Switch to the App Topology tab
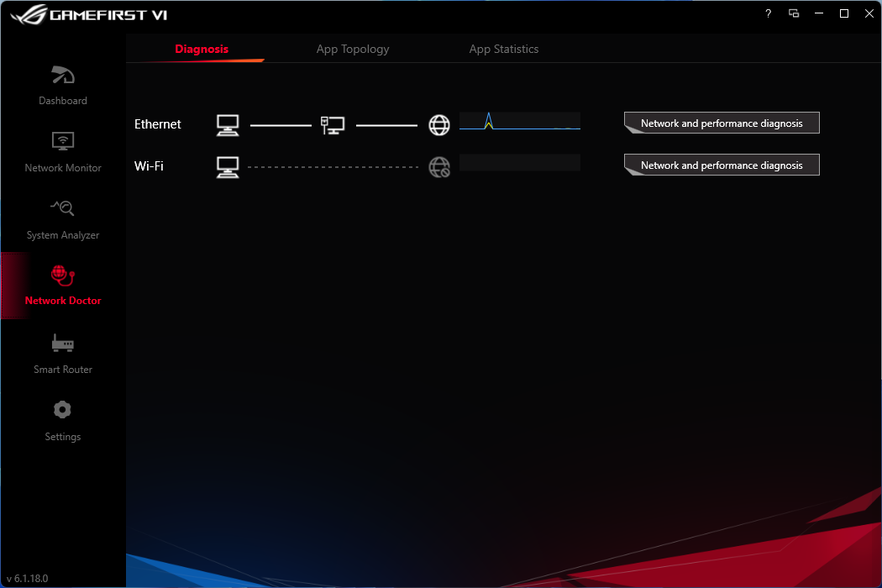The width and height of the screenshot is (882, 588). click(352, 49)
